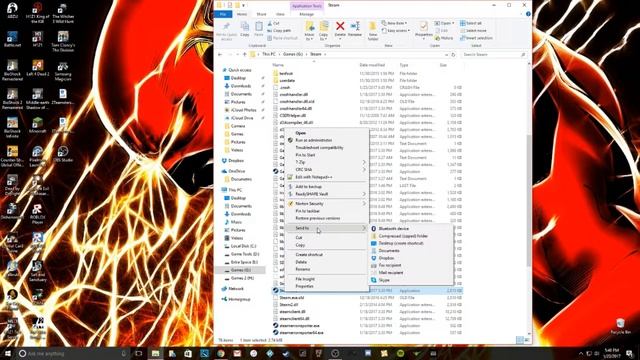Viewport: 640px width, 360px height.
Task: Open the File tab
Action: [x=223, y=14]
